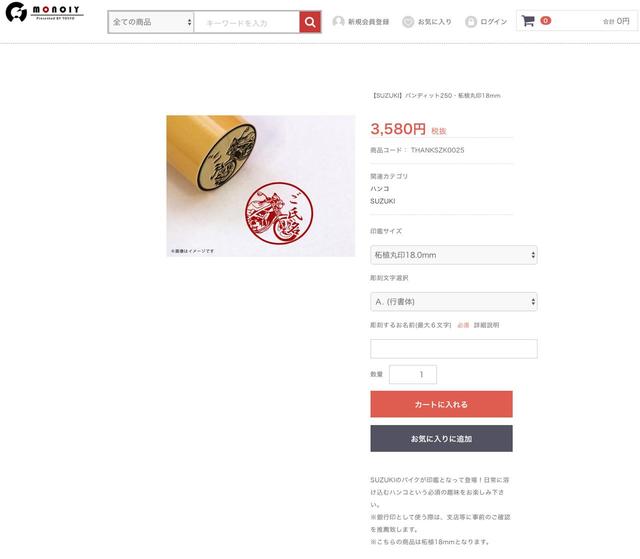Click the keyword search input field
The width and height of the screenshot is (640, 559).
[x=247, y=22]
